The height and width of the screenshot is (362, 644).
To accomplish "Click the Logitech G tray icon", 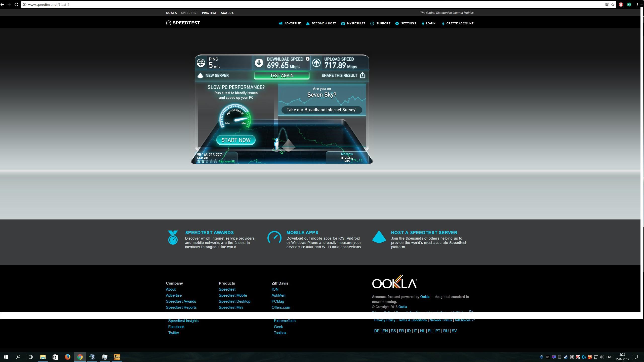I will click(584, 357).
